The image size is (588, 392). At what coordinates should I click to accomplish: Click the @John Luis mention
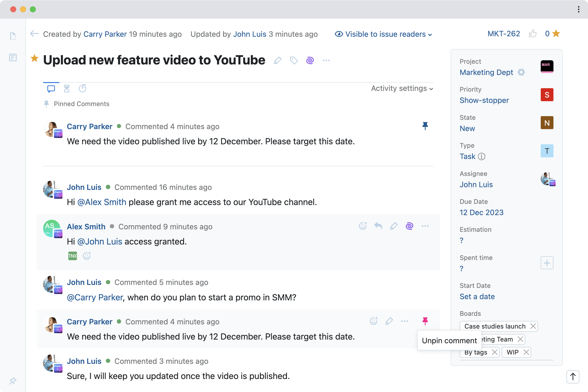(100, 242)
